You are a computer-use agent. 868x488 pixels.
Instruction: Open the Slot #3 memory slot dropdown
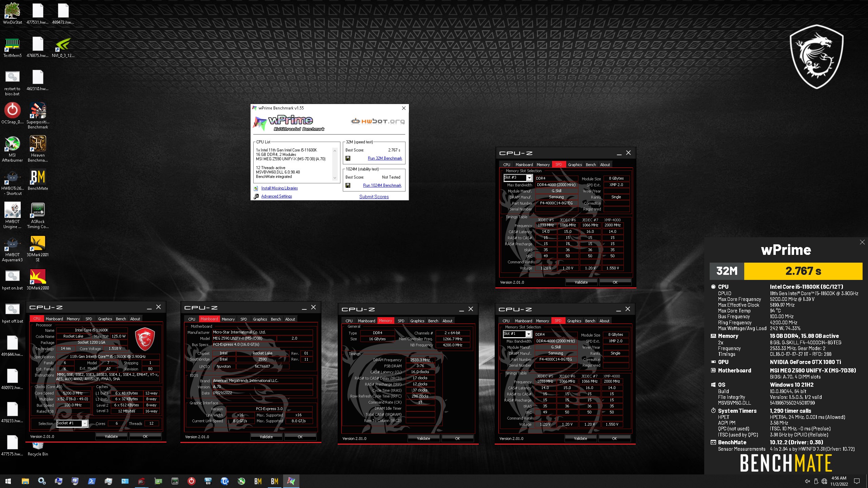(529, 178)
